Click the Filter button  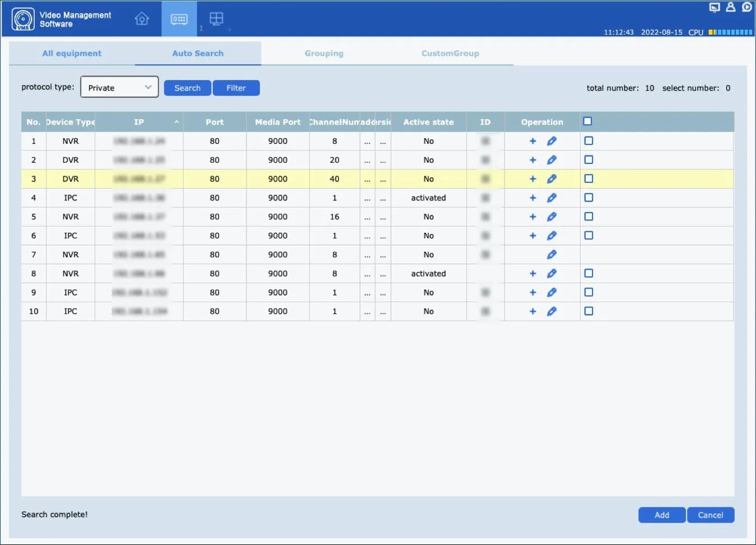click(x=236, y=88)
